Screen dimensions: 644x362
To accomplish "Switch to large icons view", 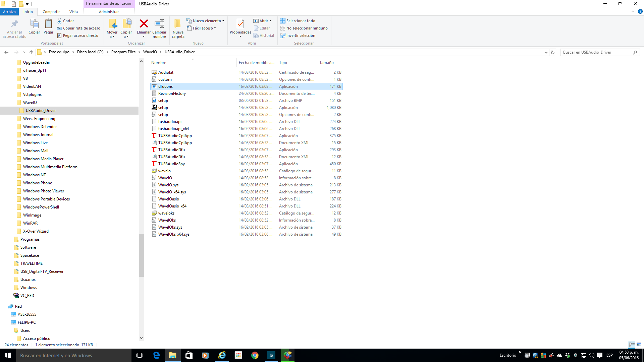I will tap(639, 345).
